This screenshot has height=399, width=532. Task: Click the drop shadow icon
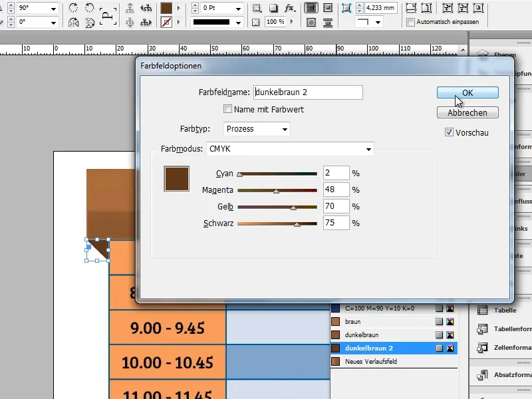tap(273, 8)
